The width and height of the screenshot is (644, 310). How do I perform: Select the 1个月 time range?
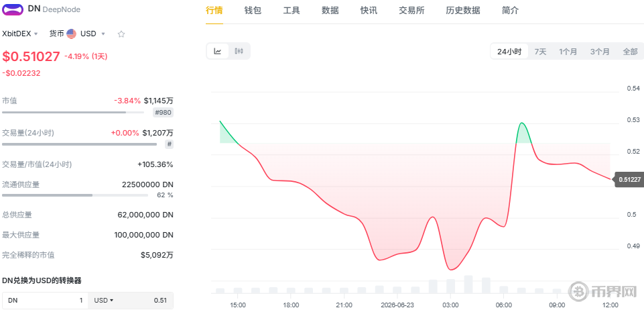click(x=568, y=52)
